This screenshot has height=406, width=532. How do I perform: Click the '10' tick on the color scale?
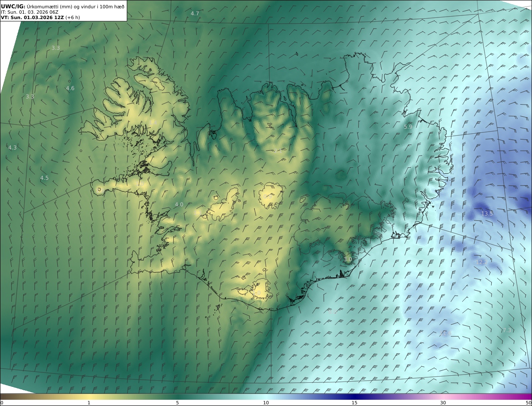(266, 403)
